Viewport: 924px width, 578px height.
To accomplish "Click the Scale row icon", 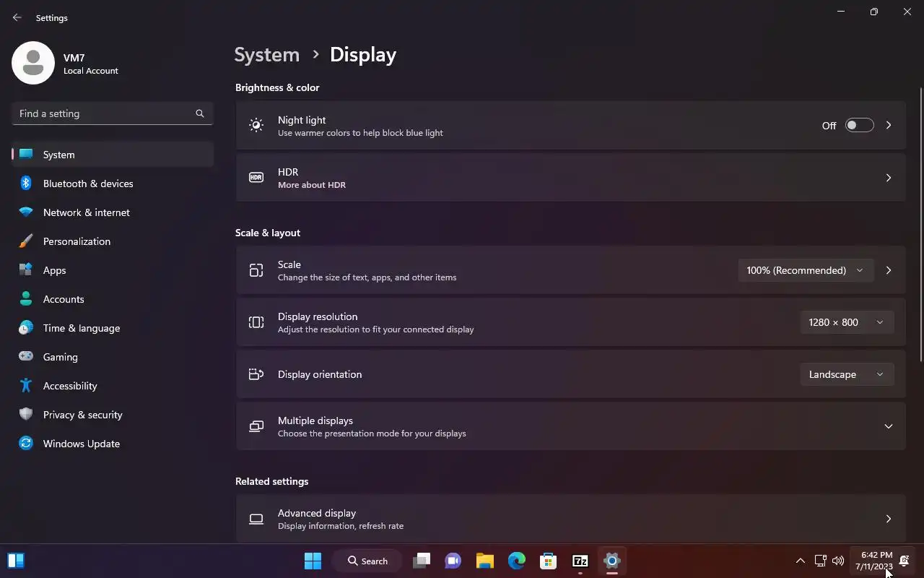I will tap(256, 270).
